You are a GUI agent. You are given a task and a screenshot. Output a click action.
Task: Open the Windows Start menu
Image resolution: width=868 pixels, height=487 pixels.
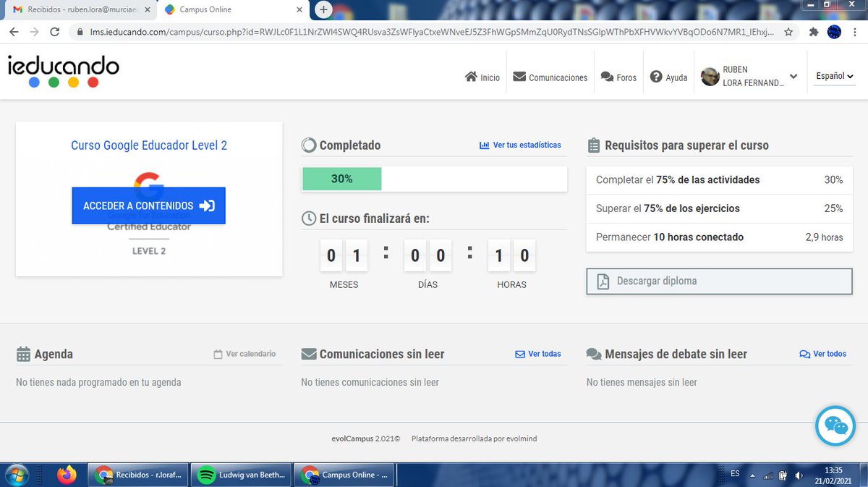pyautogui.click(x=17, y=475)
